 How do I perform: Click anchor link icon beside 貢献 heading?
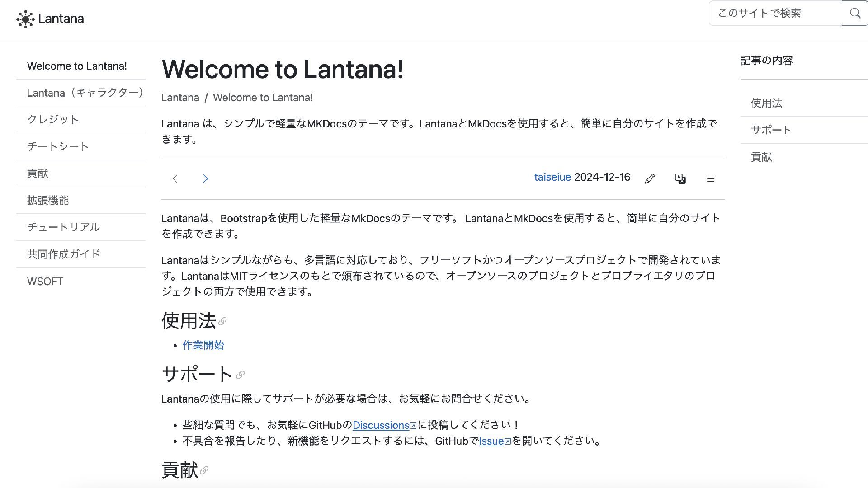click(x=204, y=470)
